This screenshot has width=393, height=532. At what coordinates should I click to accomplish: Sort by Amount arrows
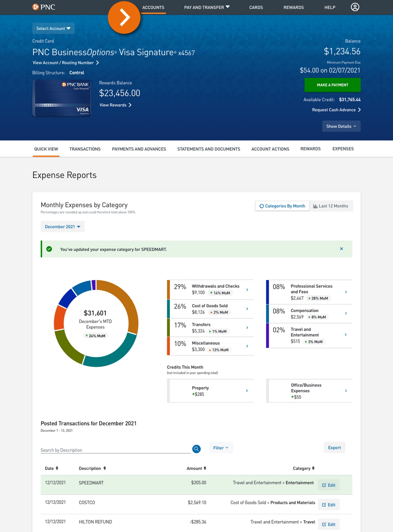pos(205,468)
